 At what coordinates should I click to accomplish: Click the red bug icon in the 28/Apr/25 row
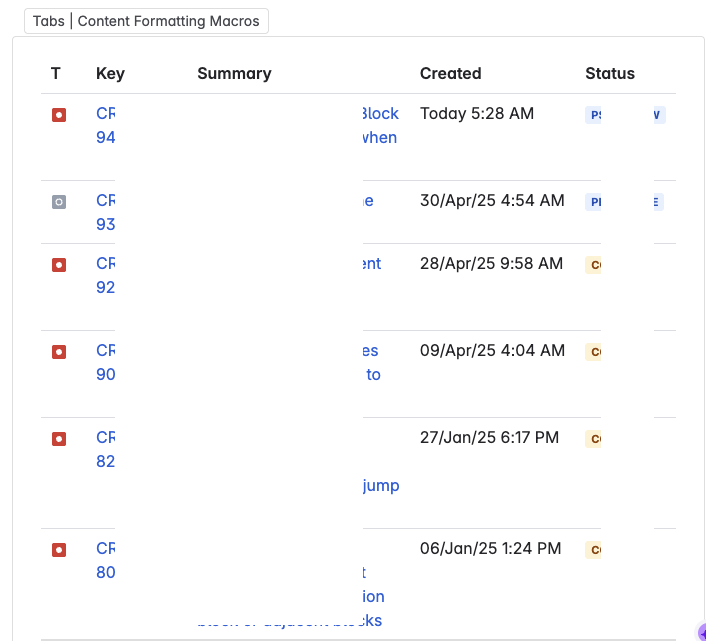59,265
